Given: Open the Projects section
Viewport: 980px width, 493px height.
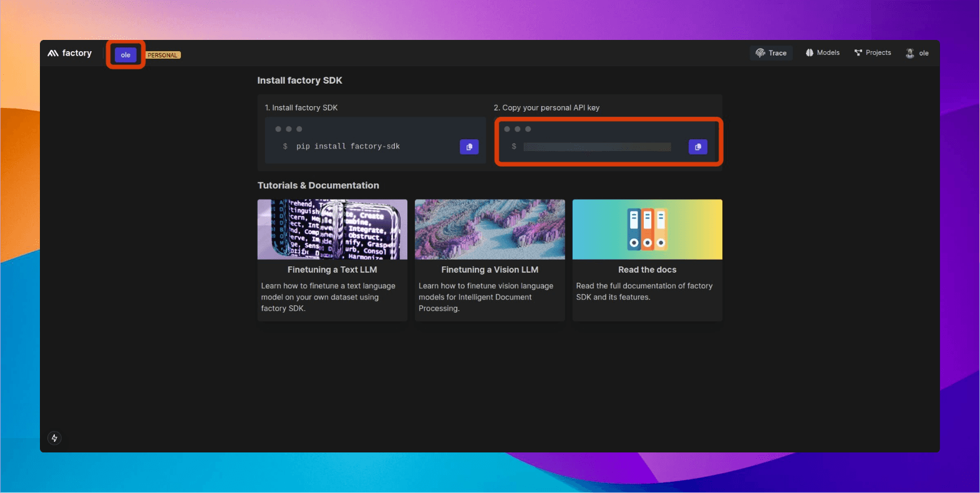Looking at the screenshot, I should (873, 53).
